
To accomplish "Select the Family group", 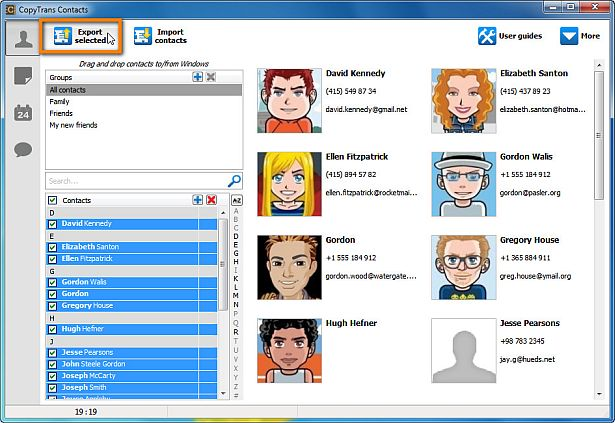I will [x=60, y=101].
